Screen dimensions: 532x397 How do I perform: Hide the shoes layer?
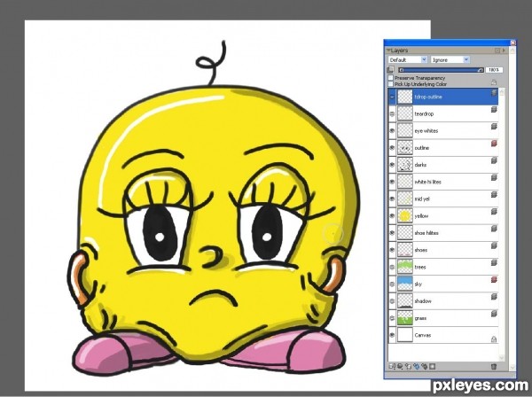tap(392, 250)
